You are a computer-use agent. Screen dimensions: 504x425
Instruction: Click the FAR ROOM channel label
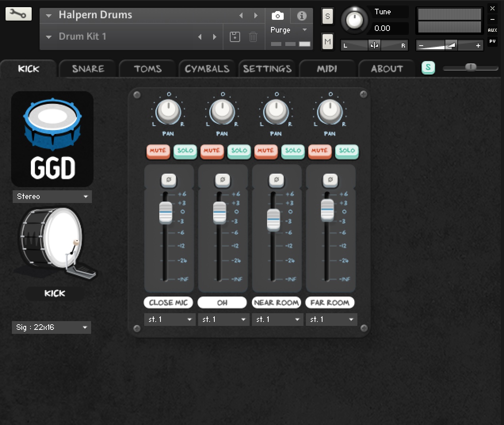click(330, 302)
